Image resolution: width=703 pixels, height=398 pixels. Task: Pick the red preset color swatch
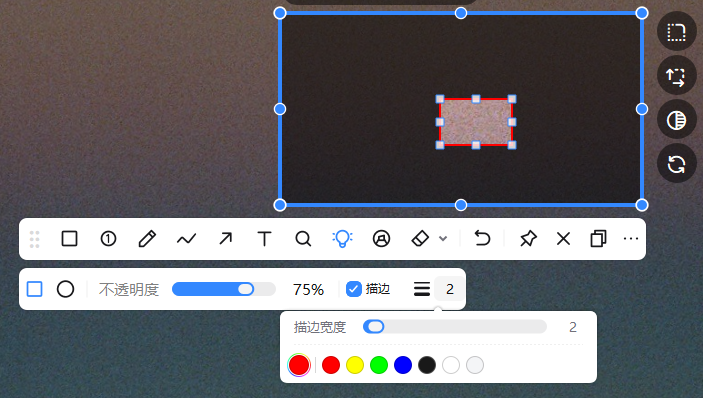coord(331,365)
